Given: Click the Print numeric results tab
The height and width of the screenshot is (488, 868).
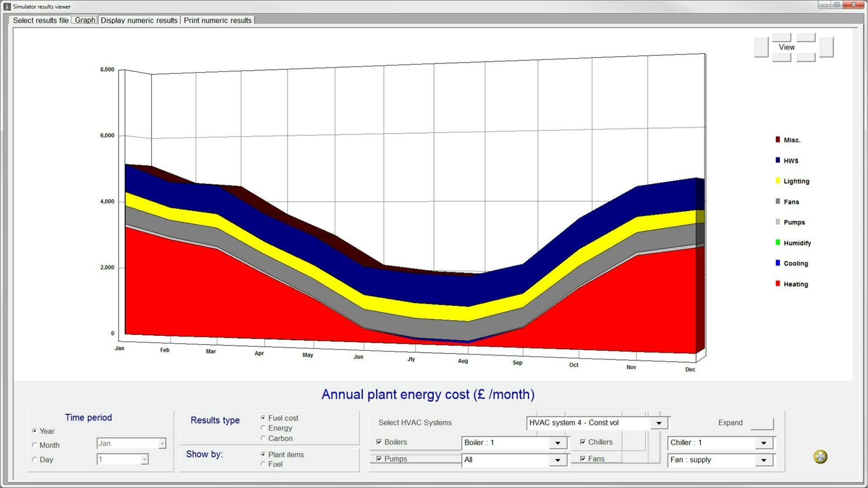Looking at the screenshot, I should pyautogui.click(x=217, y=20).
